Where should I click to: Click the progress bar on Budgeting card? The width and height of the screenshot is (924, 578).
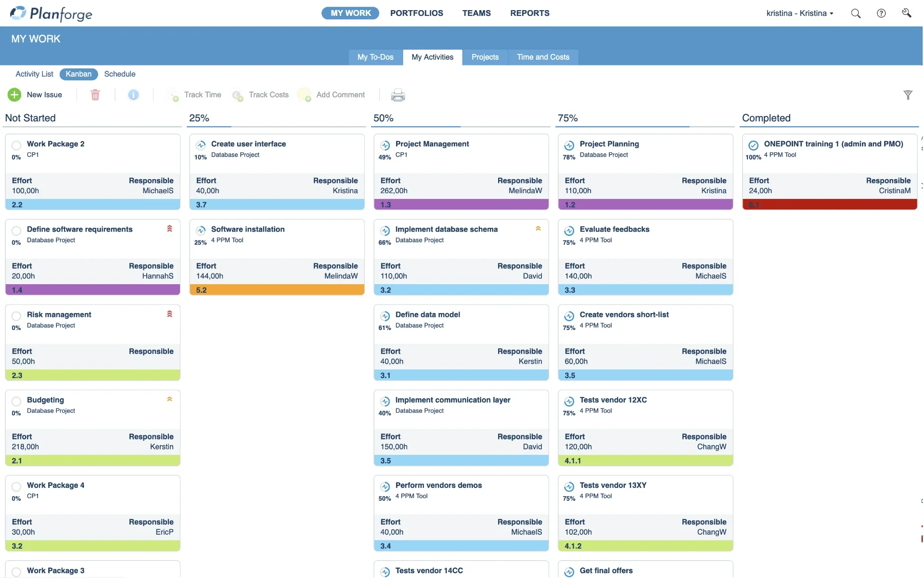(x=92, y=460)
